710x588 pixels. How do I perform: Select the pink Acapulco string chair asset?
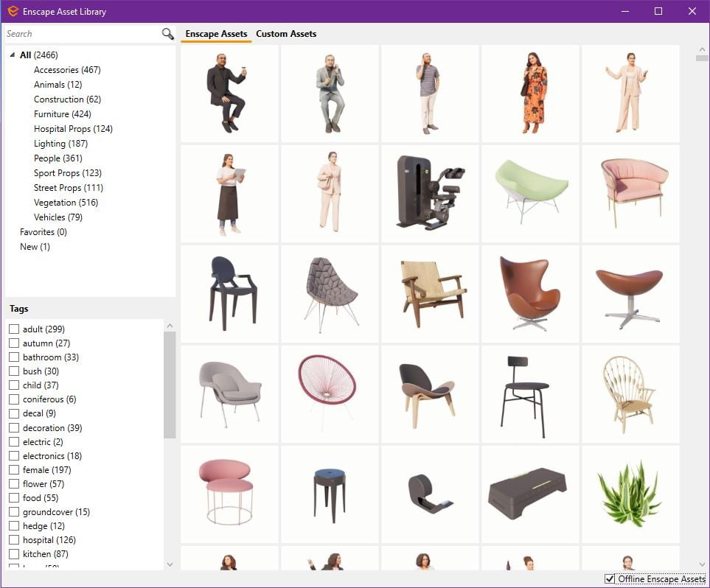(330, 394)
